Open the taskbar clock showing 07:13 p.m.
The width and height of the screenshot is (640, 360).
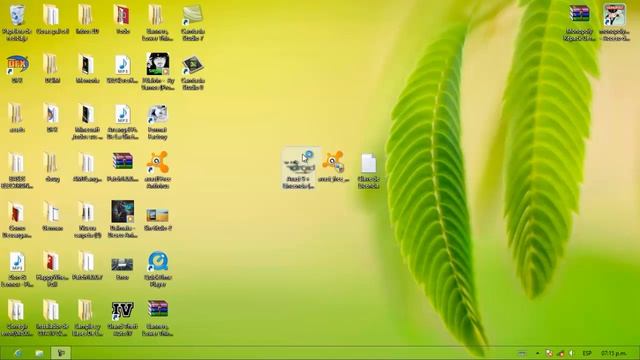[614, 353]
